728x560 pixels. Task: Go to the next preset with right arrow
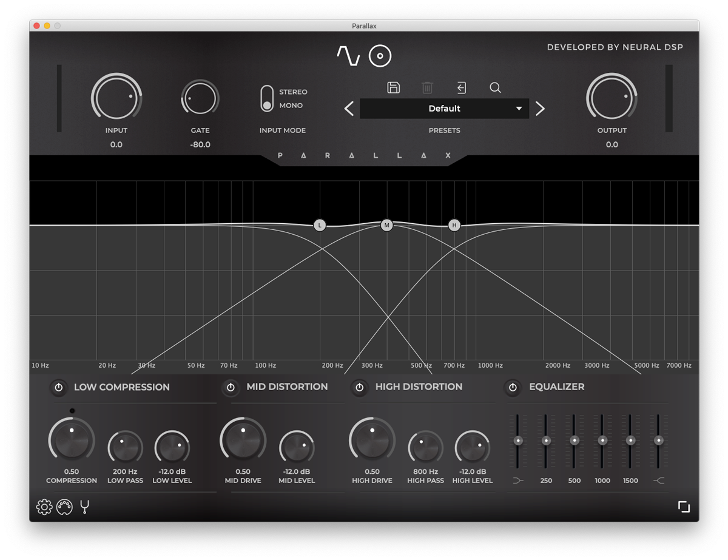(x=540, y=108)
